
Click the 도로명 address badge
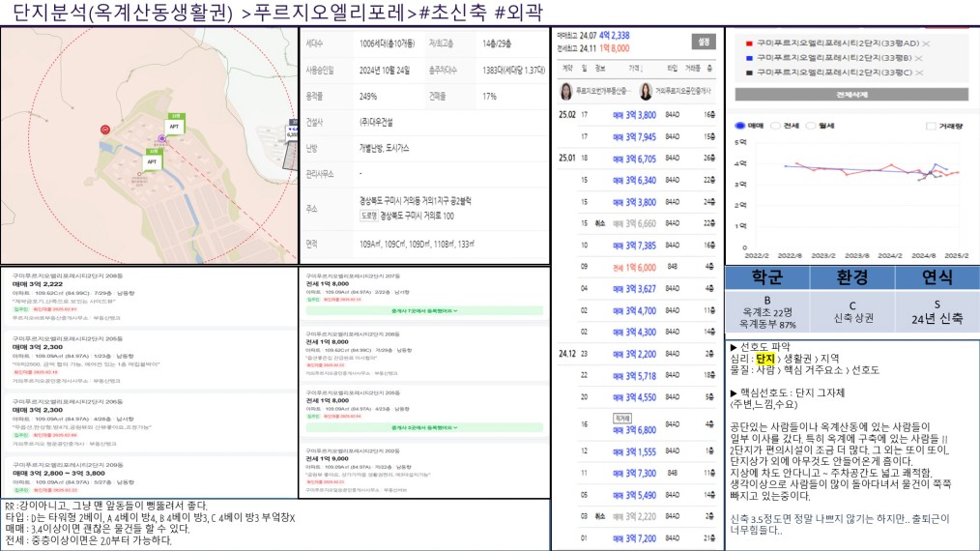coord(369,216)
